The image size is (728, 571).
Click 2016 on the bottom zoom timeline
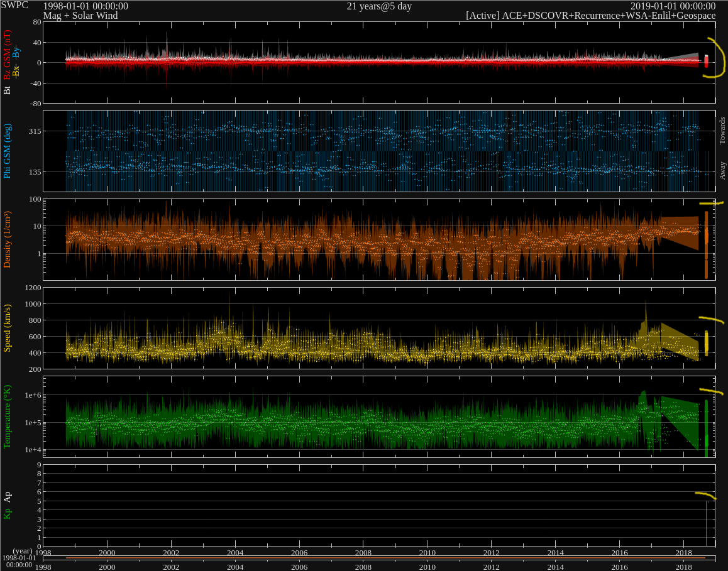tap(620, 567)
